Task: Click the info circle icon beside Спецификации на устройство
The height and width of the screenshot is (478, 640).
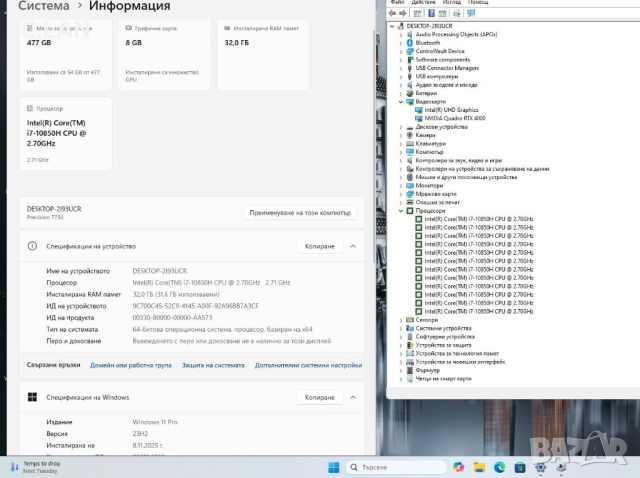Action: (32, 246)
